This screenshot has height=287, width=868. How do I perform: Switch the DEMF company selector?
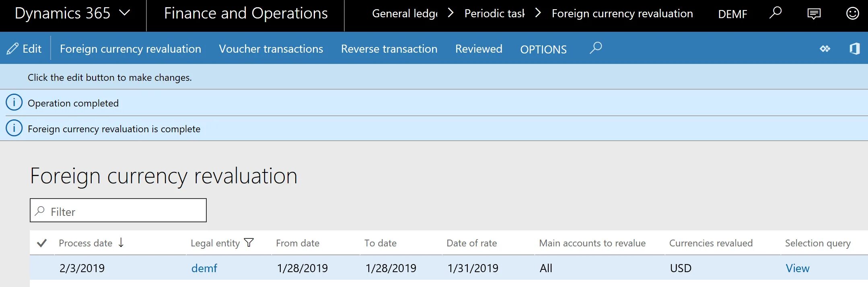(x=732, y=14)
